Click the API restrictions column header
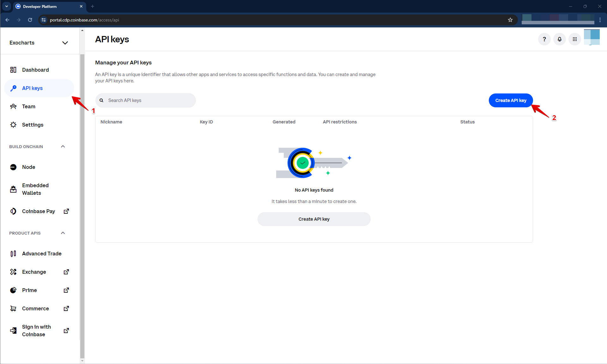 (x=340, y=122)
